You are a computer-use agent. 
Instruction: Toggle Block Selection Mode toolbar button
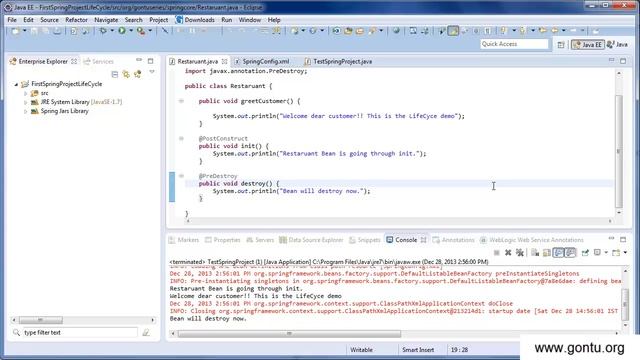coord(476,31)
